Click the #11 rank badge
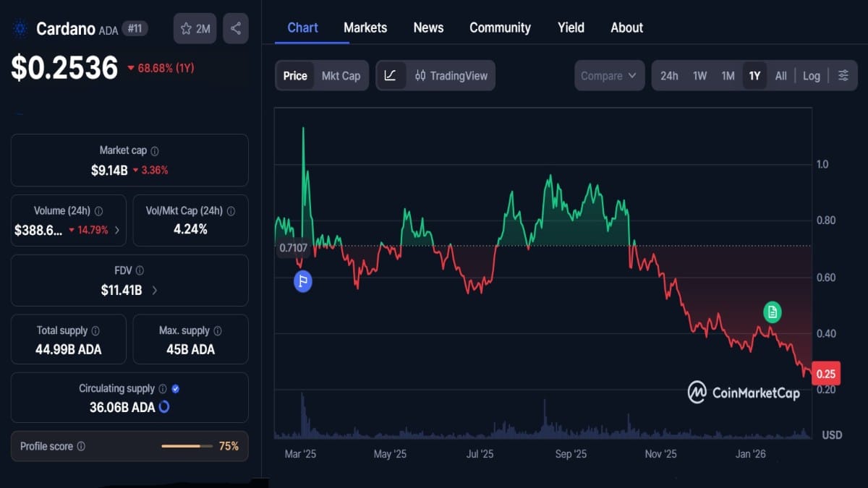The height and width of the screenshot is (488, 868). point(135,28)
